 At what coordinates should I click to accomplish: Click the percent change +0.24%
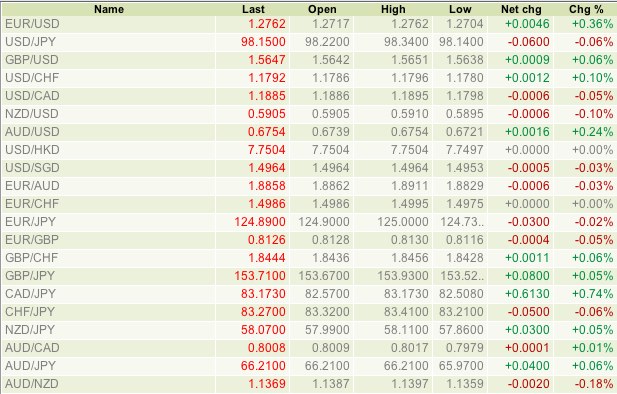[x=593, y=132]
